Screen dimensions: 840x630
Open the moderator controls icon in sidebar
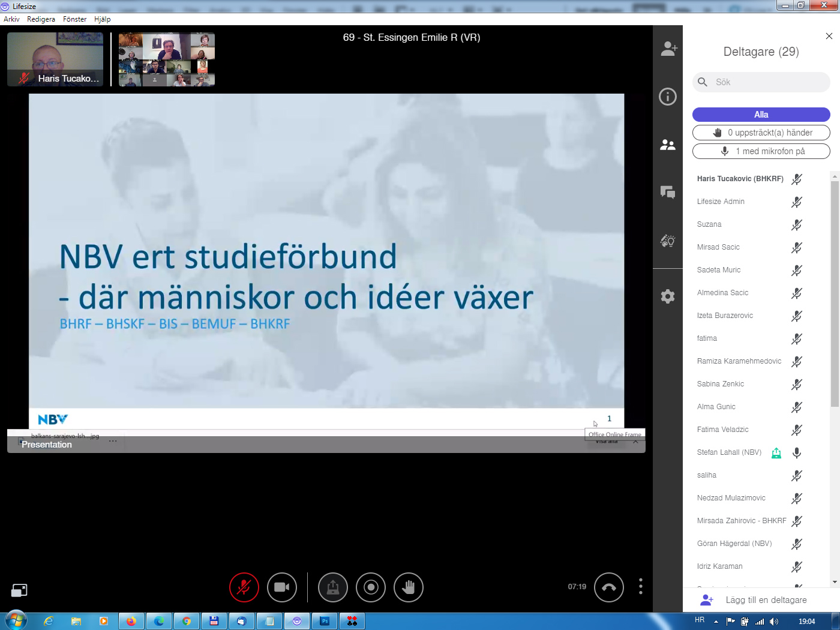(668, 241)
